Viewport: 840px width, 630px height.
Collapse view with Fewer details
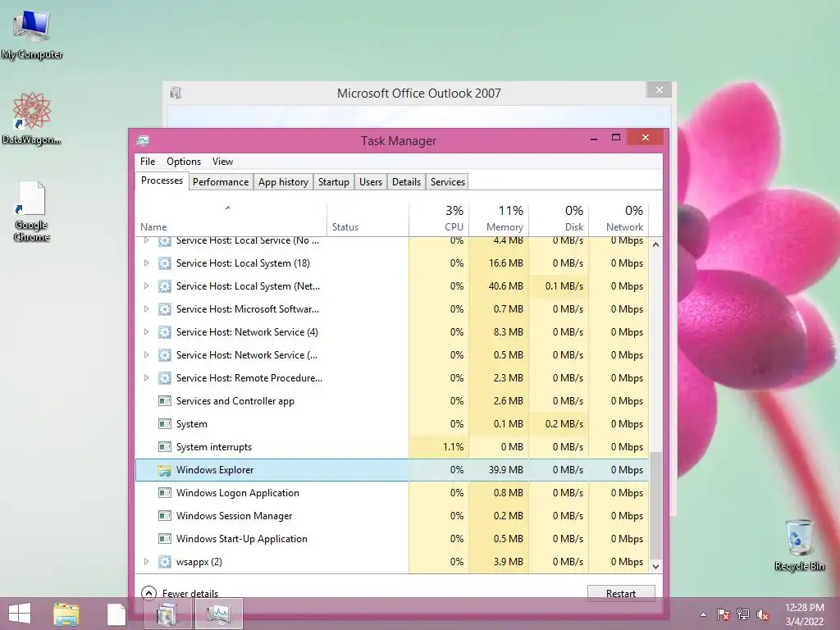click(x=180, y=593)
